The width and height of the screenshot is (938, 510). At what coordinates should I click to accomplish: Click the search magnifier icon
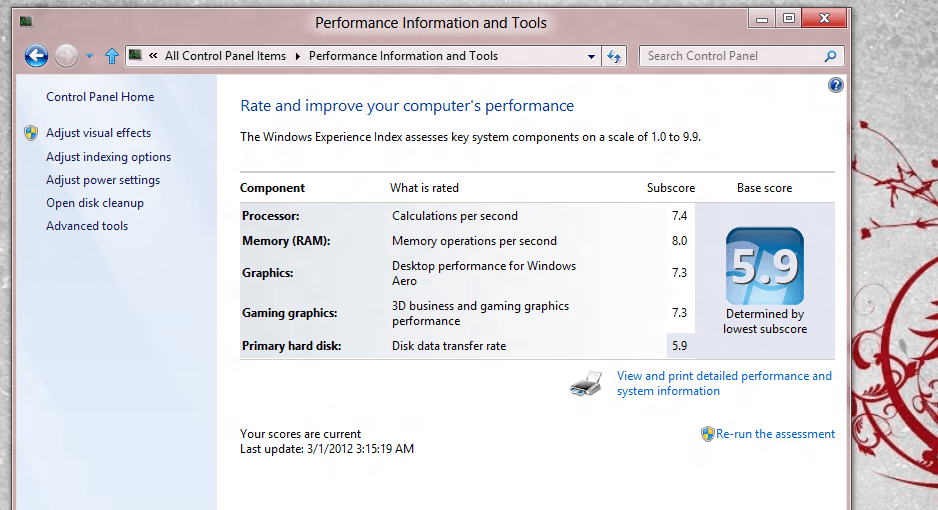coord(830,56)
